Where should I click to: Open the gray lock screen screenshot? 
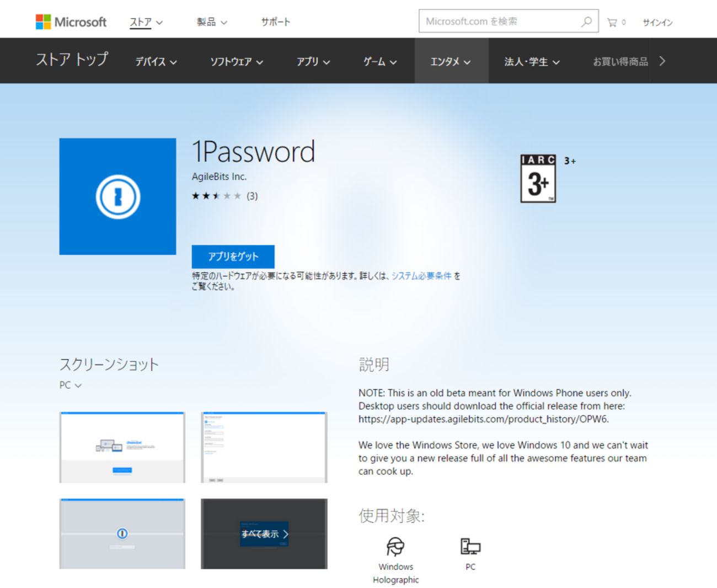[122, 534]
